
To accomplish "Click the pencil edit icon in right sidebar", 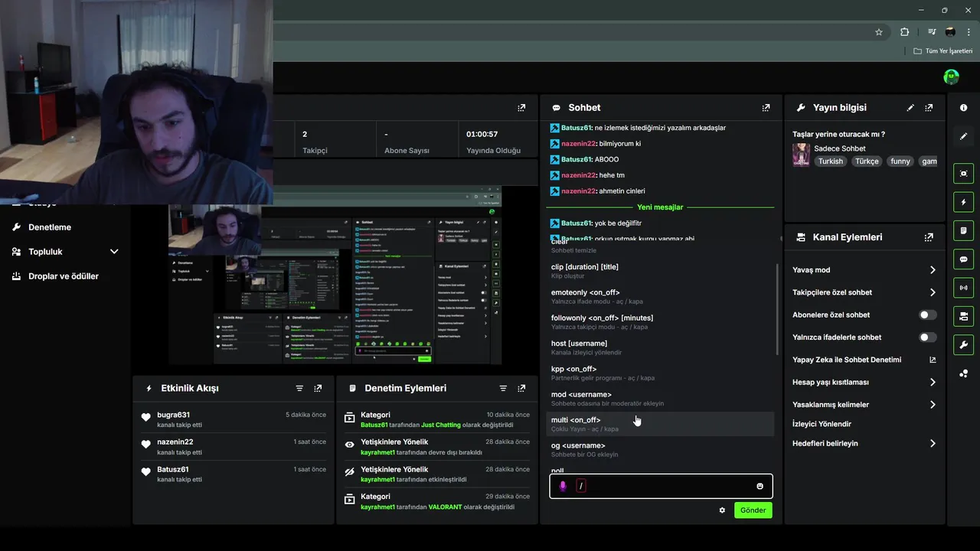I will pos(963,136).
